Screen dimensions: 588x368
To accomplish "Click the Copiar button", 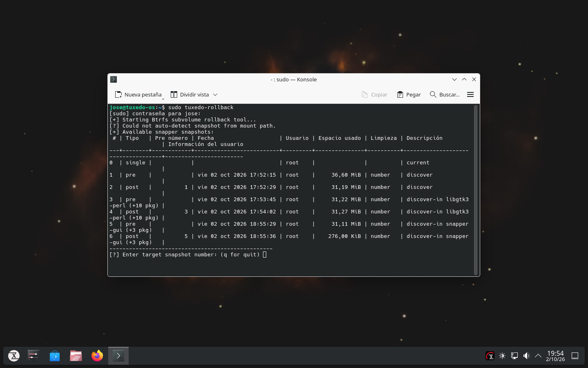I will 374,94.
